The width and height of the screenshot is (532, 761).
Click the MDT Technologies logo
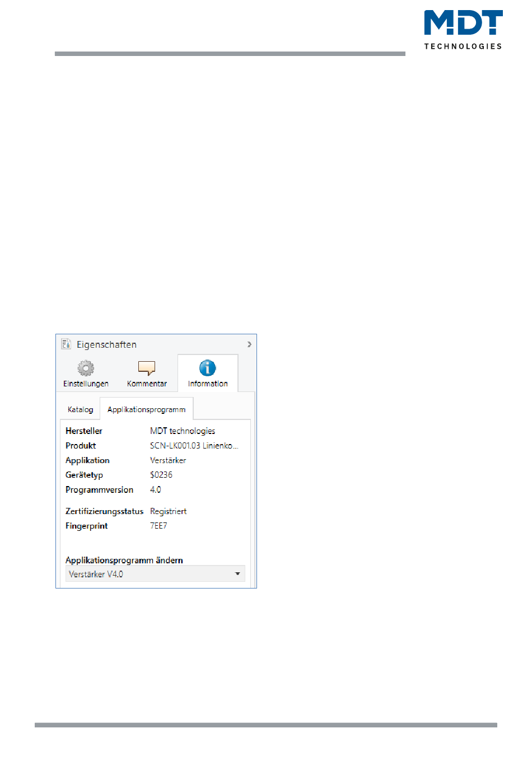(463, 30)
